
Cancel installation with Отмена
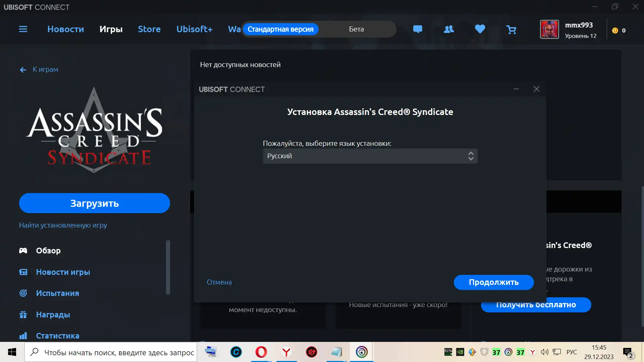click(x=219, y=282)
